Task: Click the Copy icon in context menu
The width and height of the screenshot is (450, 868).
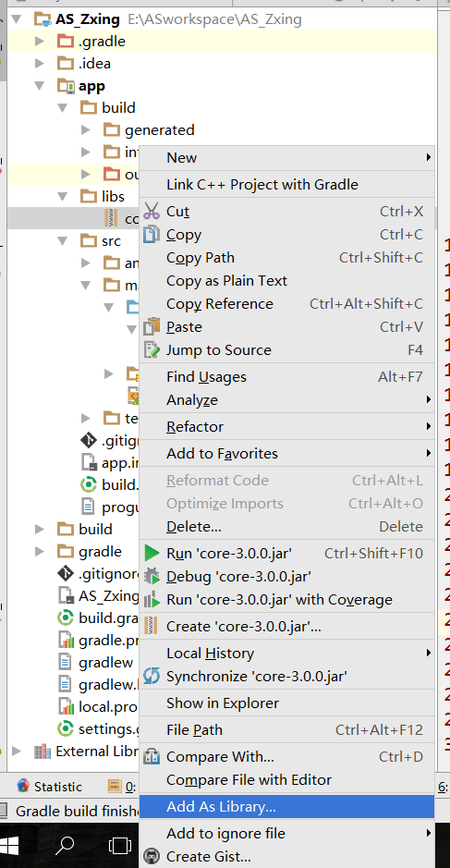Action: tap(152, 235)
